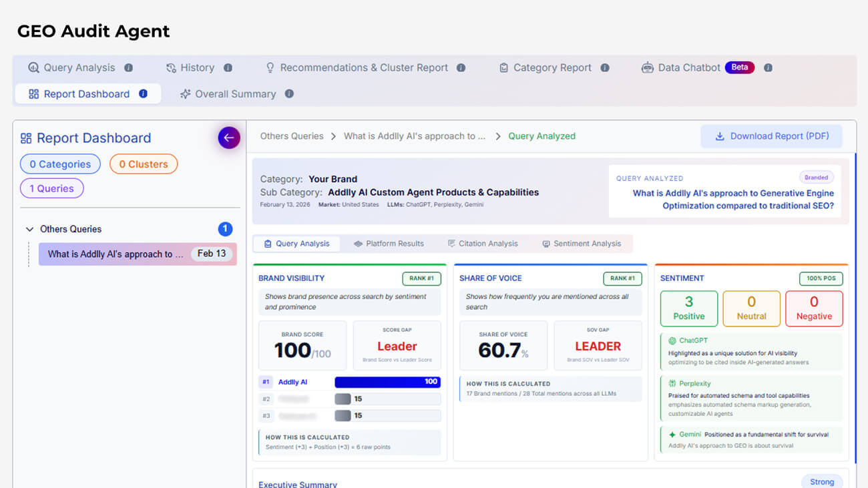
Task: Click the truncated query breadcrumb link
Action: click(415, 136)
